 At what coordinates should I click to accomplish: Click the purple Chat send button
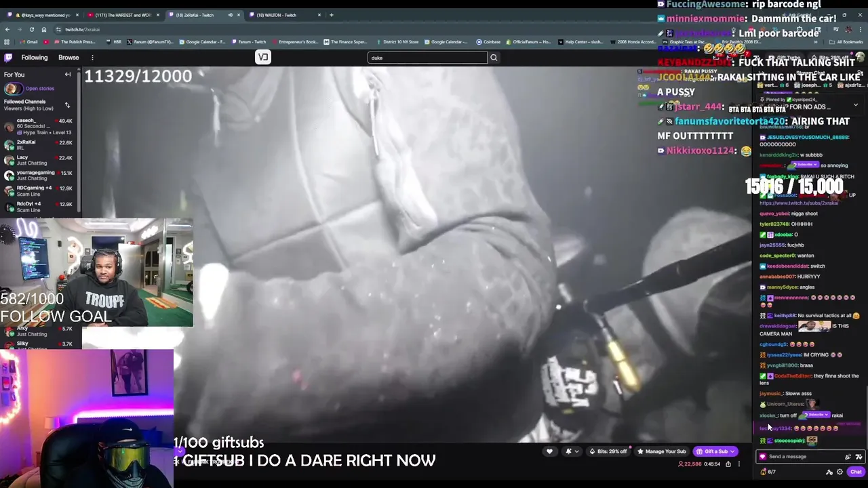(856, 472)
